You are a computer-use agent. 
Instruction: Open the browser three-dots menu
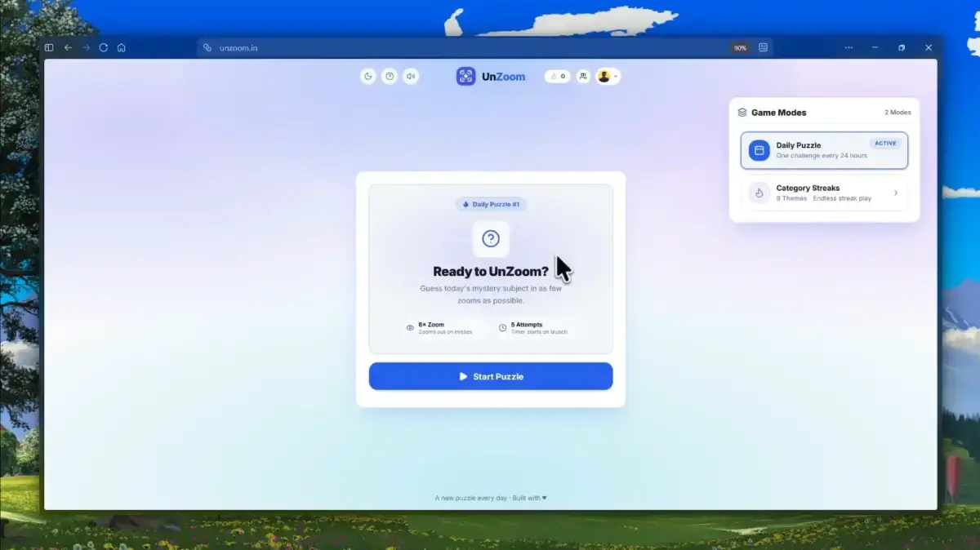coord(849,47)
